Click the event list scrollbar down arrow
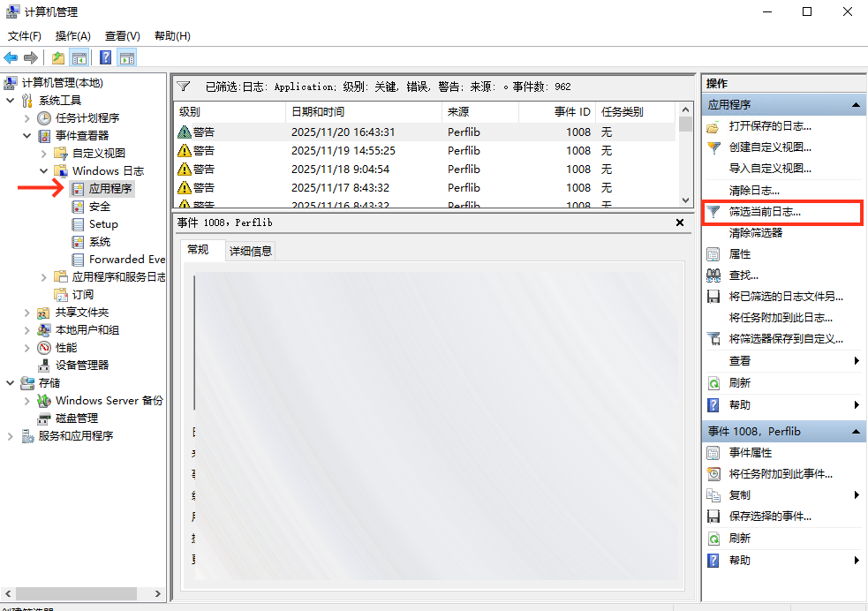868x611 pixels. click(x=685, y=200)
